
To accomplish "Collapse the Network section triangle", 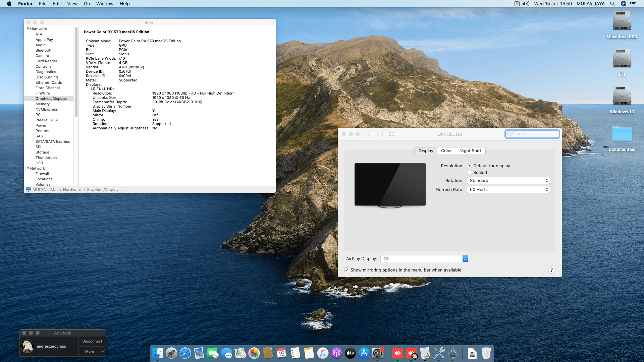I will [x=28, y=168].
